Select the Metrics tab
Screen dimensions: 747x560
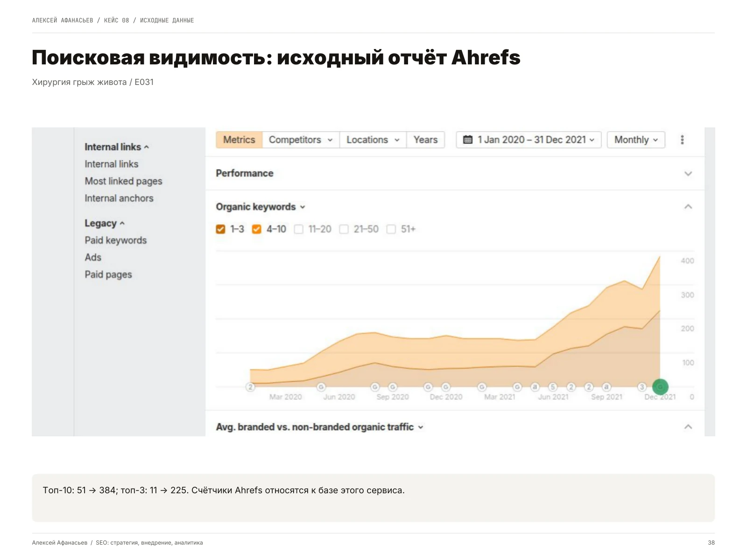point(239,140)
